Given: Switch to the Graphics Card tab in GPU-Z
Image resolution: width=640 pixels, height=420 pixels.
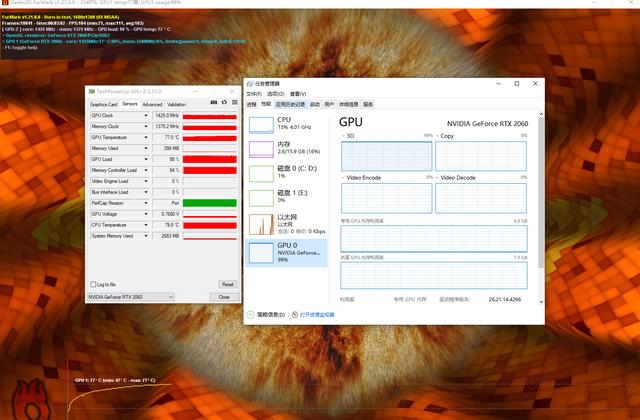Looking at the screenshot, I should [104, 104].
